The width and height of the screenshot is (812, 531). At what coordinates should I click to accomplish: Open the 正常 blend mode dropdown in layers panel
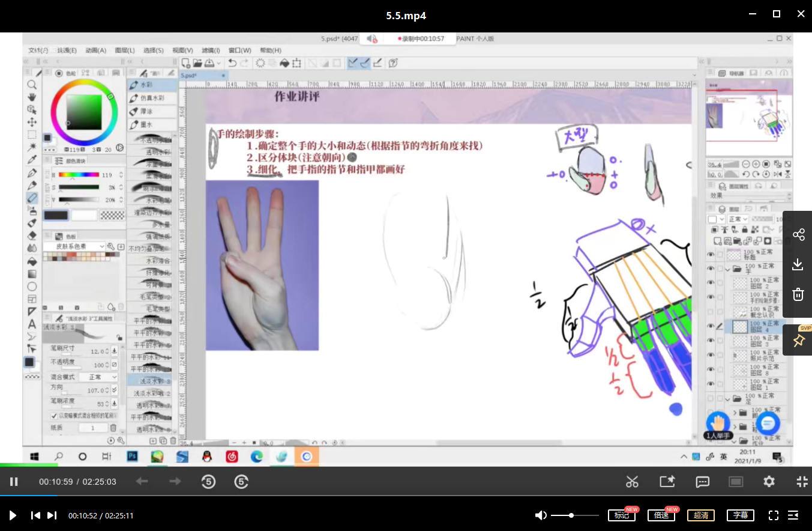(738, 219)
